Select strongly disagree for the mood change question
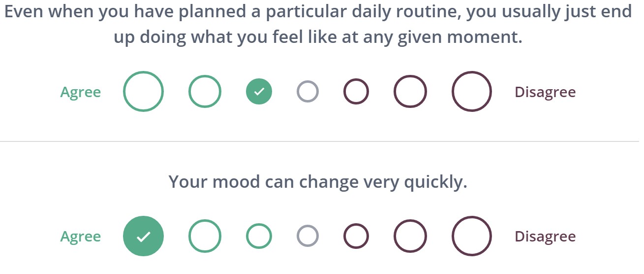The image size is (644, 274). click(x=471, y=237)
